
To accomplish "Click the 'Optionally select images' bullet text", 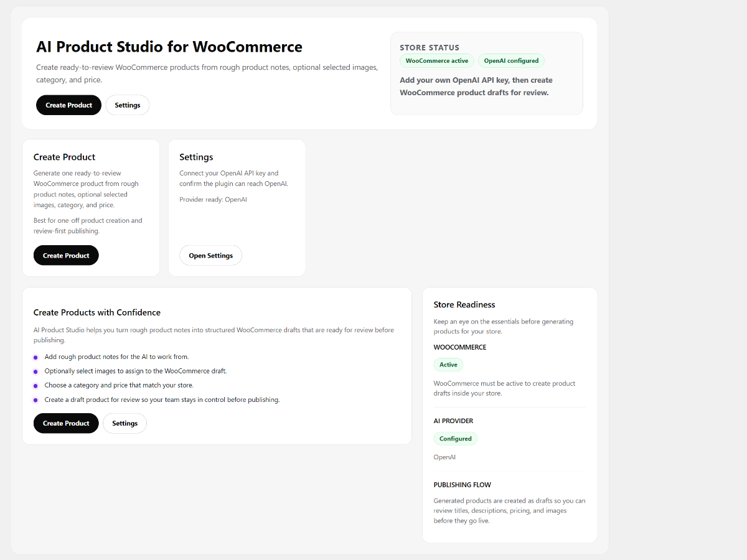I will [136, 371].
